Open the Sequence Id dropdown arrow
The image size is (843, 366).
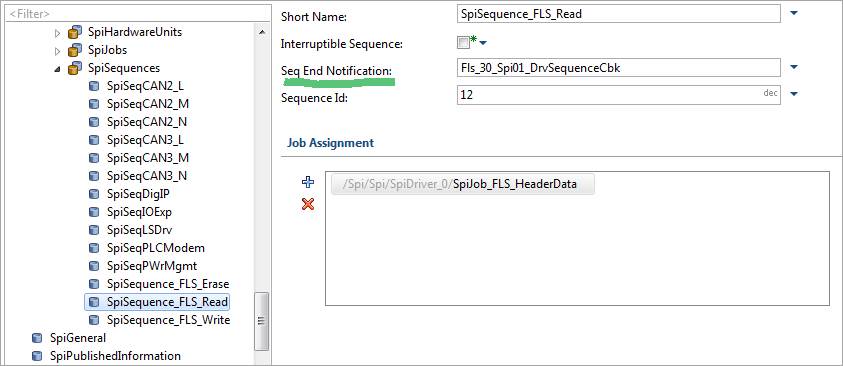794,94
